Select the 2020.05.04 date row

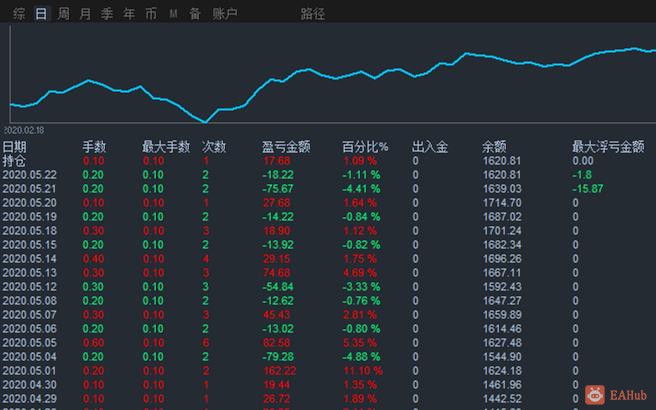click(29, 357)
